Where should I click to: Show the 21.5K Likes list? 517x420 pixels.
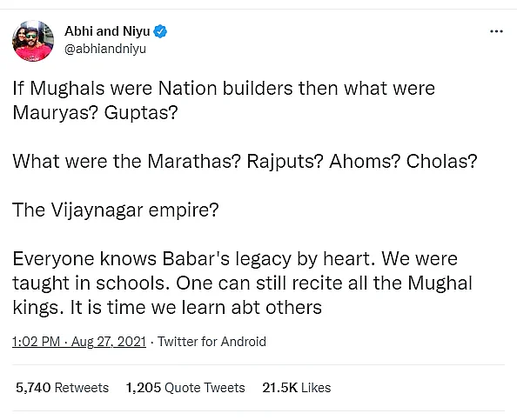(297, 388)
